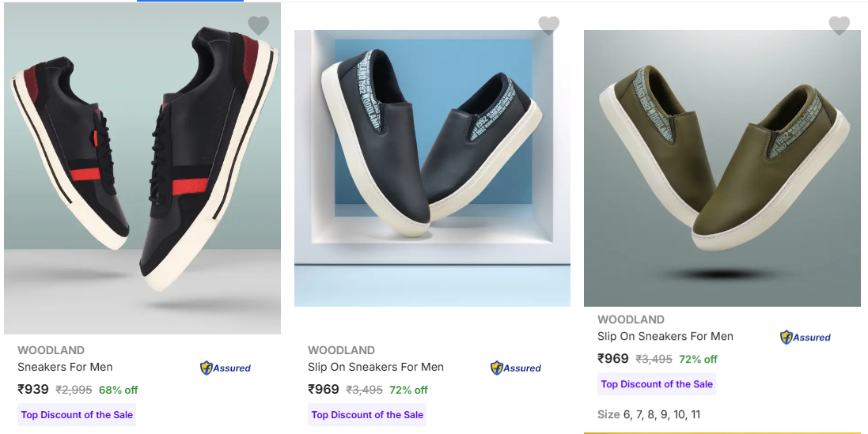Click "Top Discount of the Sale" on olive slip-on
868x434 pixels.
[x=657, y=384]
